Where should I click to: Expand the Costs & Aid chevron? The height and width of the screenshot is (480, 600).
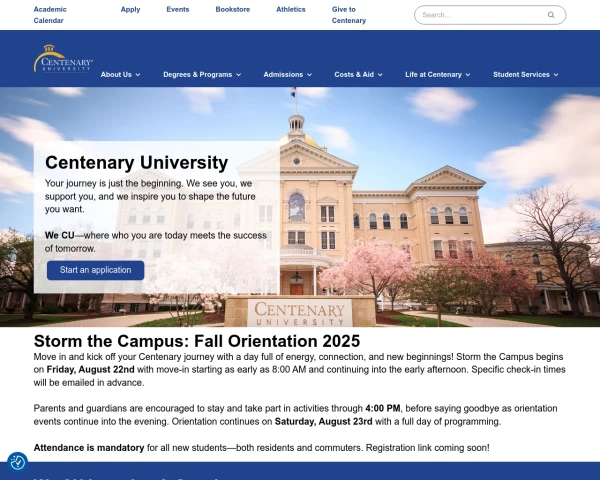pos(380,75)
